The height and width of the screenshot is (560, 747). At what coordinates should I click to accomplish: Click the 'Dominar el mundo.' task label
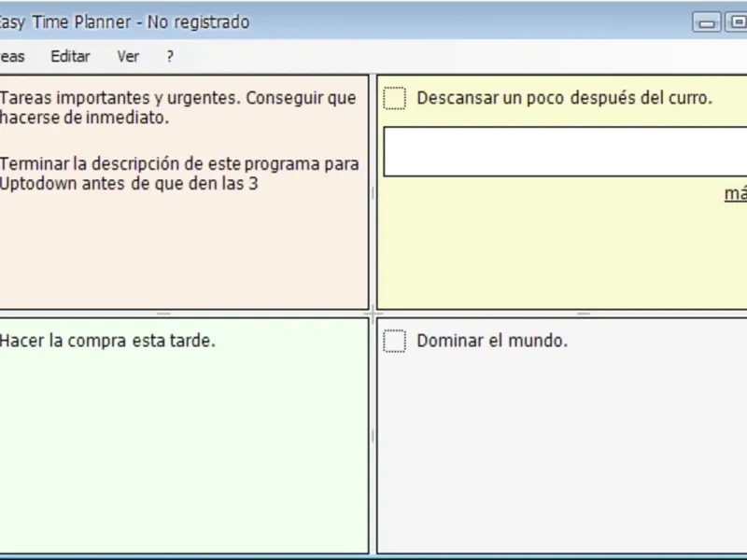point(492,341)
